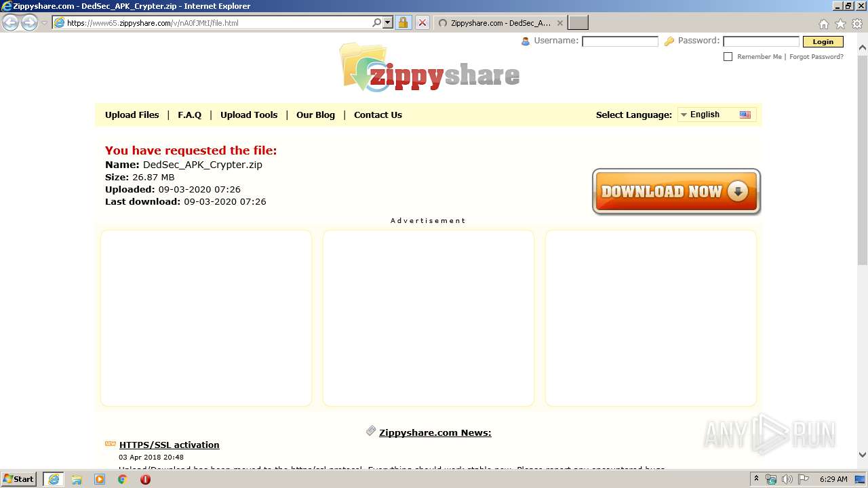This screenshot has width=868, height=488.
Task: Expand the English language dropdown
Action: (717, 115)
